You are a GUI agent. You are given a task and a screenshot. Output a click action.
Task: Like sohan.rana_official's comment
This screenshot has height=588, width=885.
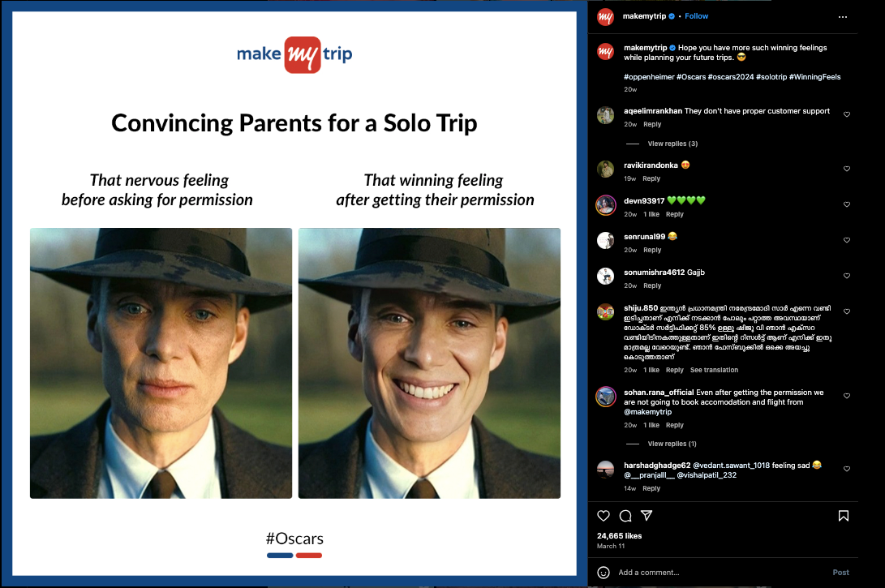(x=847, y=396)
